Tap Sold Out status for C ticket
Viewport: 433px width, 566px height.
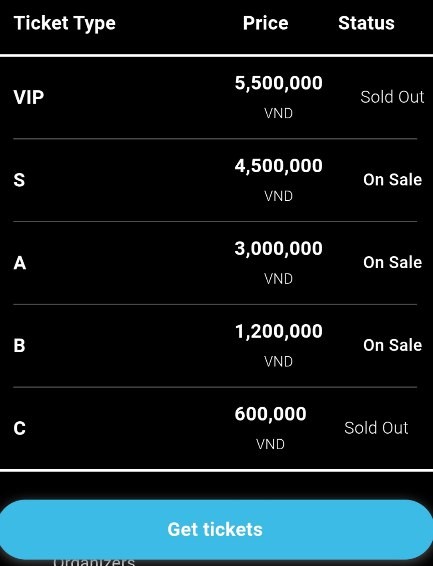(x=376, y=428)
